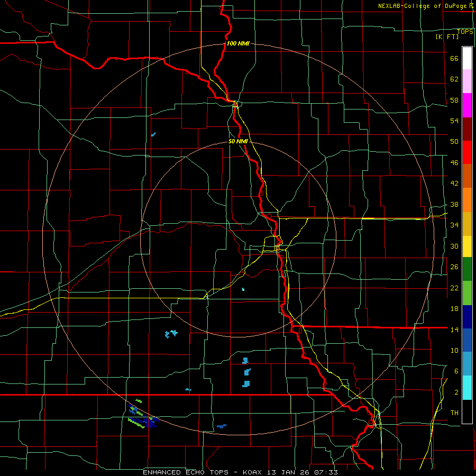Image resolution: width=476 pixels, height=476 pixels.
Task: Click the navy blue legend swatch
Action: [467, 317]
